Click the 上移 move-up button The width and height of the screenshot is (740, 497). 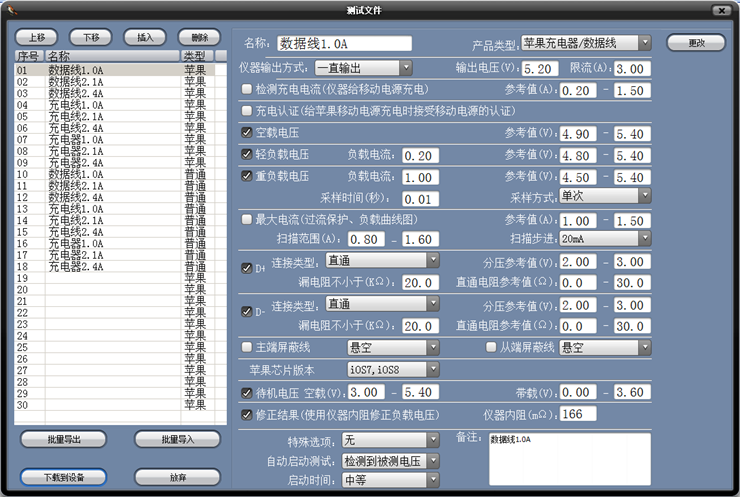coord(37,37)
